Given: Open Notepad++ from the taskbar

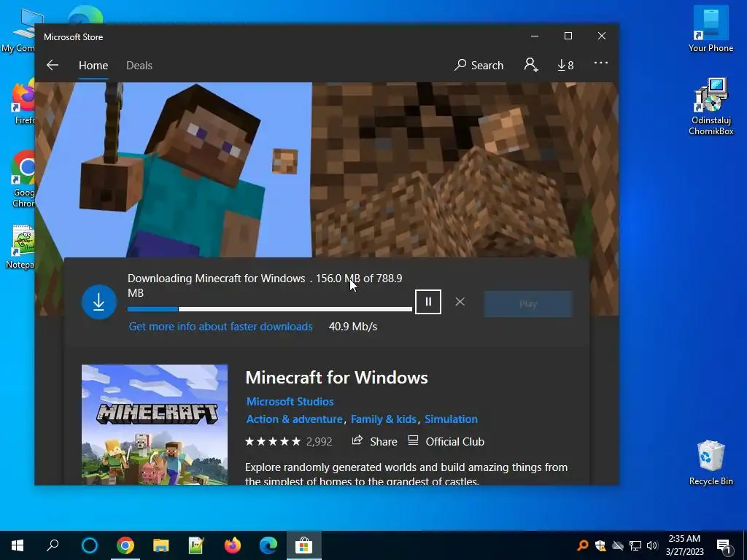Looking at the screenshot, I should coord(196,545).
